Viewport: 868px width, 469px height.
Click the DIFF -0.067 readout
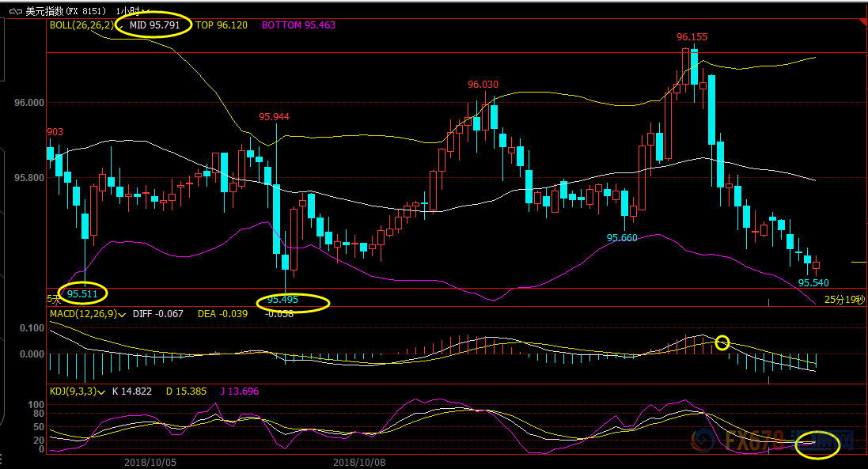[x=157, y=313]
